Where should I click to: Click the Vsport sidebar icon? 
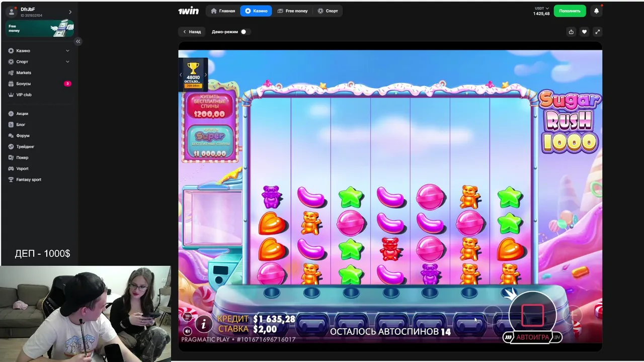point(11,169)
